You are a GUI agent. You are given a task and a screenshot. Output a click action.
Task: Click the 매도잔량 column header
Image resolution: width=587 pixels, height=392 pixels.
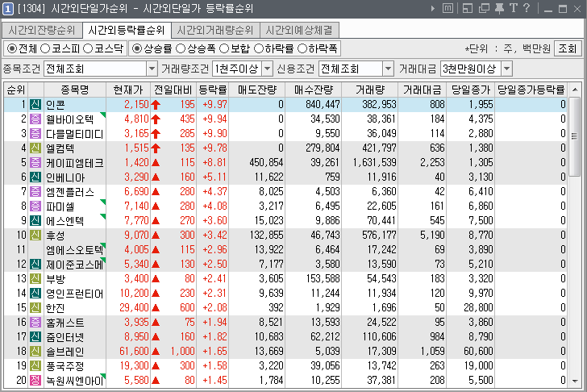[256, 90]
